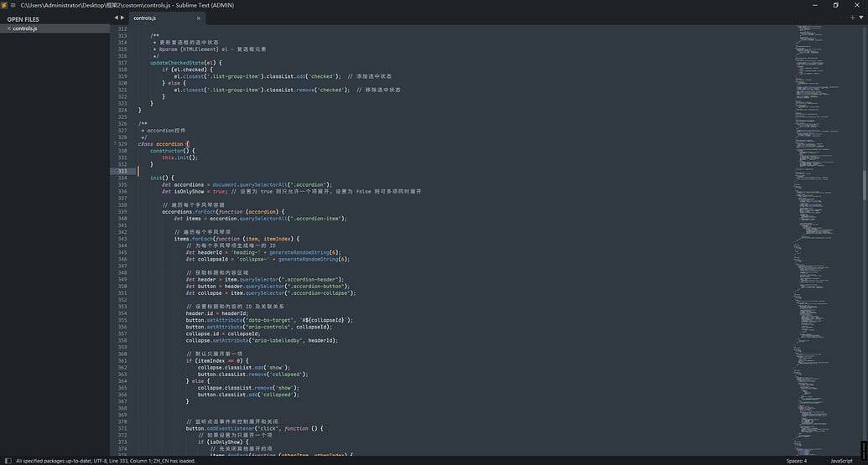Open the tab list dropdown arrow
This screenshot has width=868, height=465.
[860, 18]
